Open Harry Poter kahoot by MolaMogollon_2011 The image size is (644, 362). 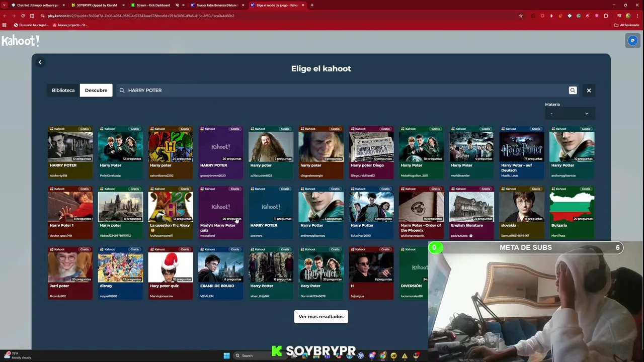pyautogui.click(x=422, y=153)
